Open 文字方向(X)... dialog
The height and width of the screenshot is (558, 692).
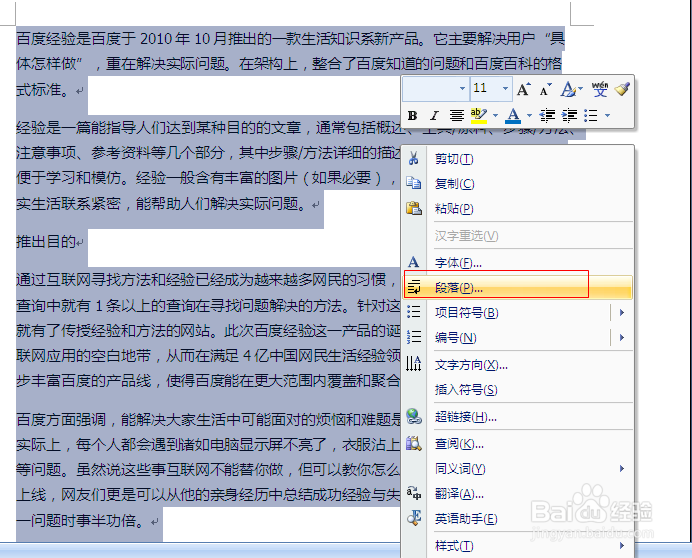pyautogui.click(x=471, y=365)
